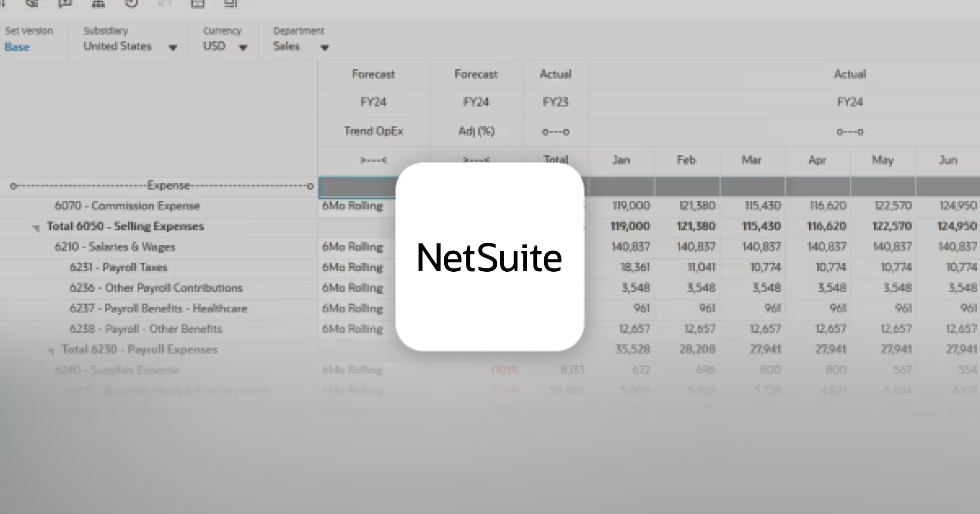Image resolution: width=980 pixels, height=514 pixels.
Task: Click the Base version link under Set Version
Action: 17,47
